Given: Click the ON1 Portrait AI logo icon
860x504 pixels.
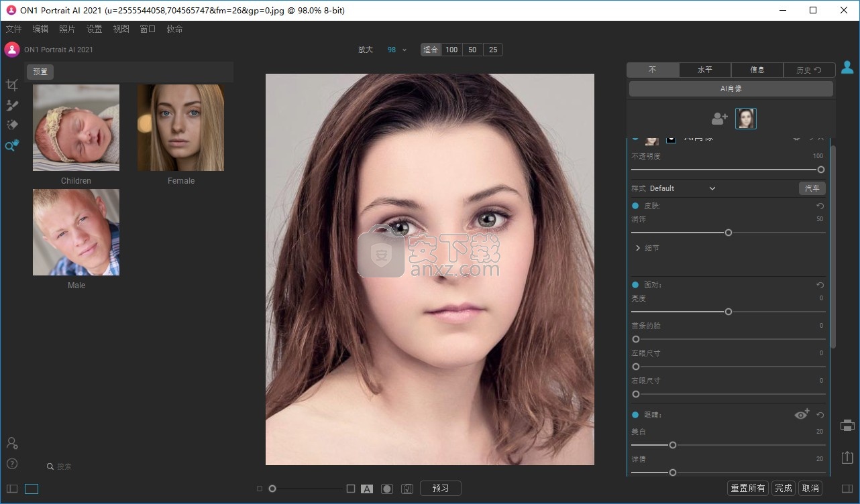Looking at the screenshot, I should tap(11, 50).
